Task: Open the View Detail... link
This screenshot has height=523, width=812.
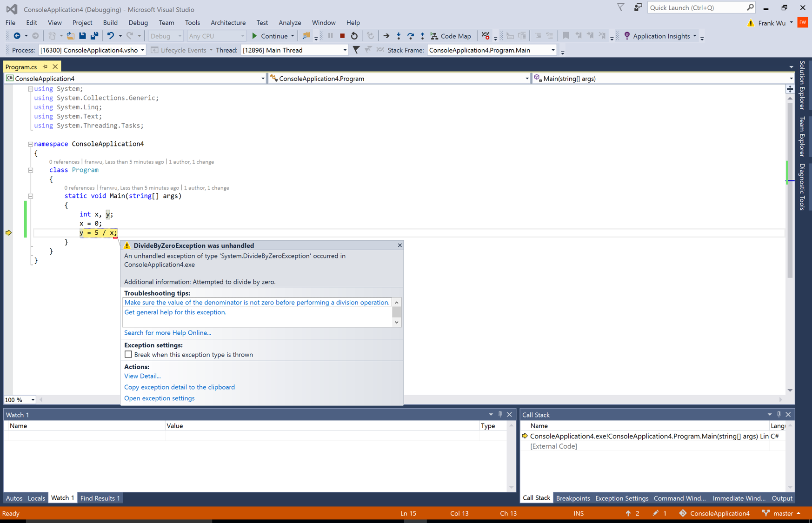Action: [142, 376]
